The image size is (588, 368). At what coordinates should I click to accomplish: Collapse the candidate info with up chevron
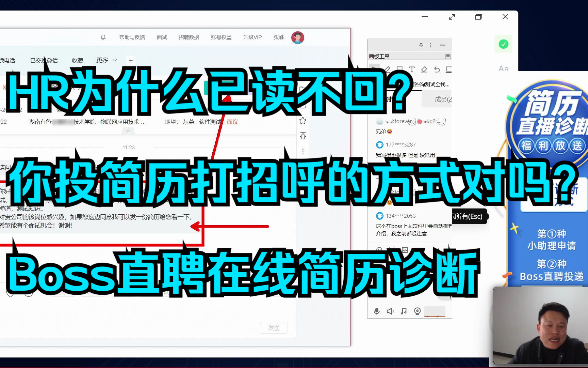click(128, 131)
